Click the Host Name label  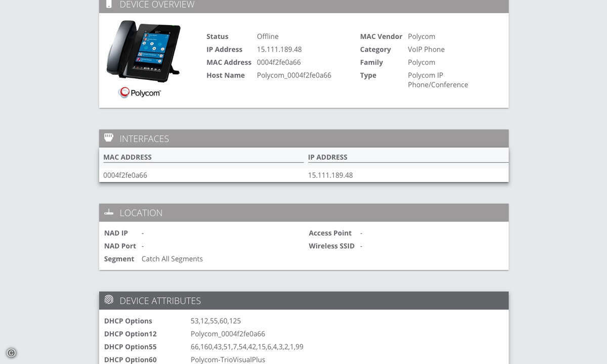226,75
